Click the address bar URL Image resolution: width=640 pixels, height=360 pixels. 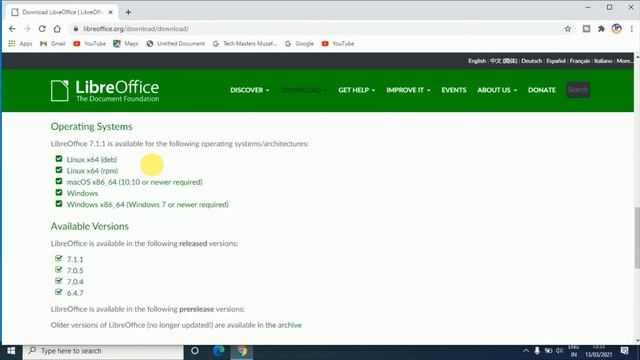[136, 29]
